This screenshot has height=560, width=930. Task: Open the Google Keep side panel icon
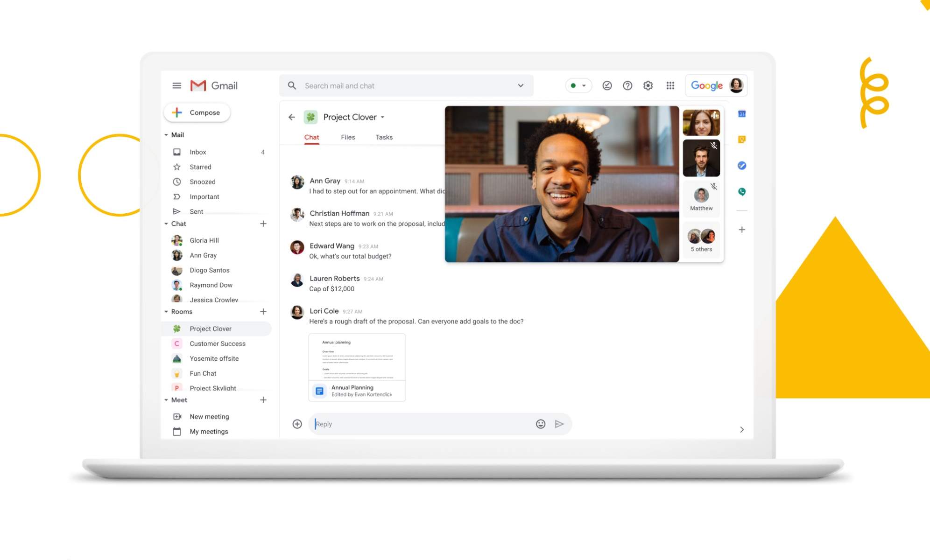pyautogui.click(x=741, y=140)
